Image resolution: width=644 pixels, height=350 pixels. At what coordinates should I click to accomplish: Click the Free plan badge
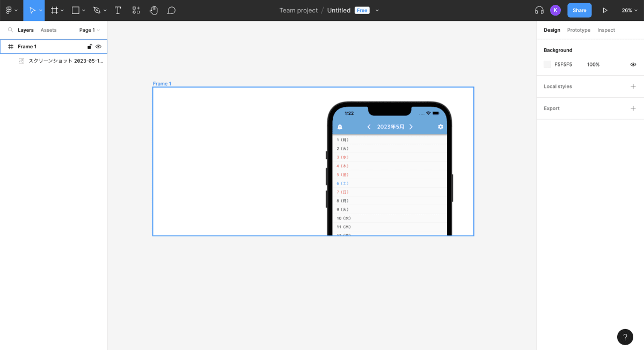[362, 10]
